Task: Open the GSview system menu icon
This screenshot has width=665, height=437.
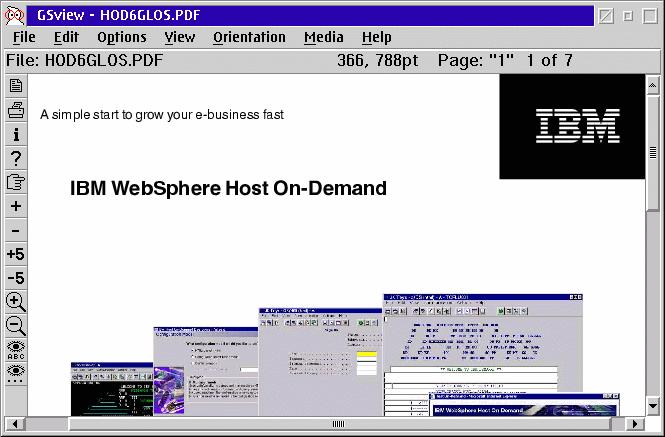Action: pos(14,16)
